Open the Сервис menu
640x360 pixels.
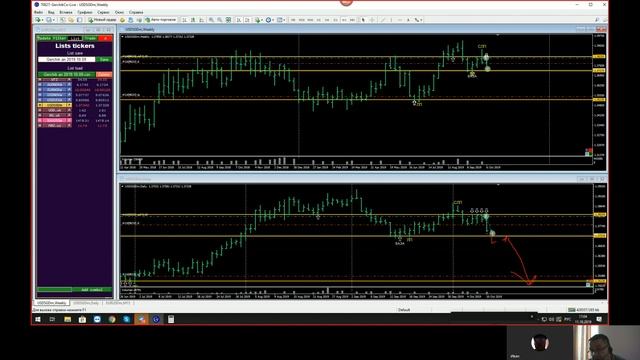[x=103, y=12]
